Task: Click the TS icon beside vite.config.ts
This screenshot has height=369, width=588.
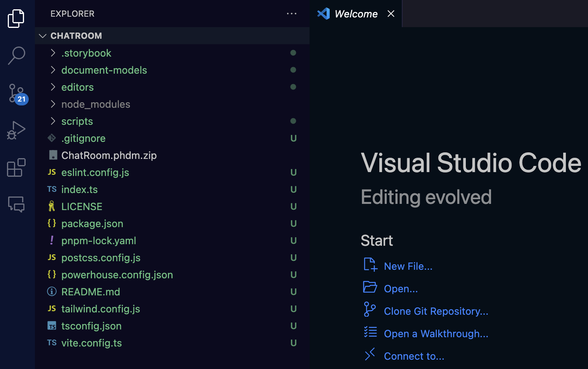Action: point(52,343)
